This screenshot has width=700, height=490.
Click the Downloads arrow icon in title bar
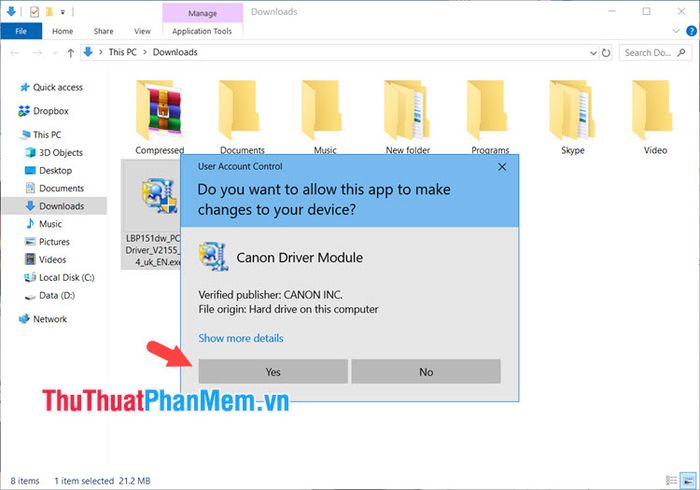coord(11,12)
